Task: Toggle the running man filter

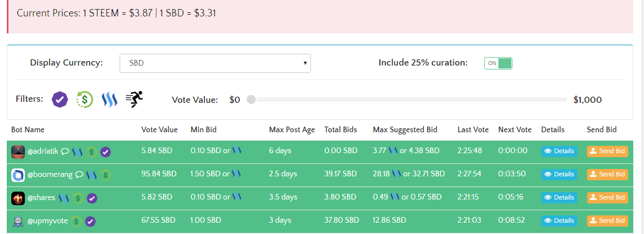Action: 134,99
